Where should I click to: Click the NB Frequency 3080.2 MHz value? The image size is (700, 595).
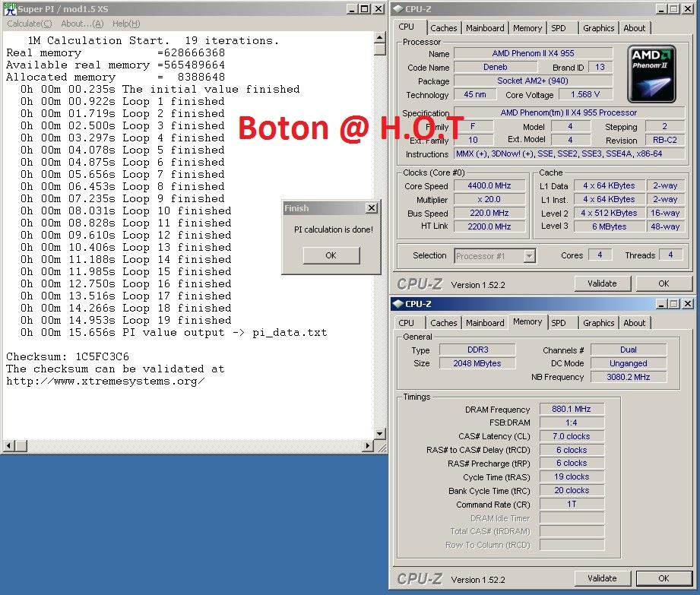(x=628, y=377)
